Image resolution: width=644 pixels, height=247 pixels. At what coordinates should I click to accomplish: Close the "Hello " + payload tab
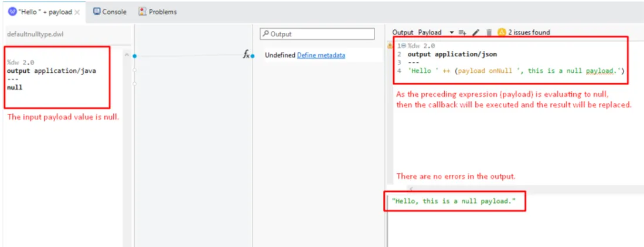pyautogui.click(x=77, y=12)
